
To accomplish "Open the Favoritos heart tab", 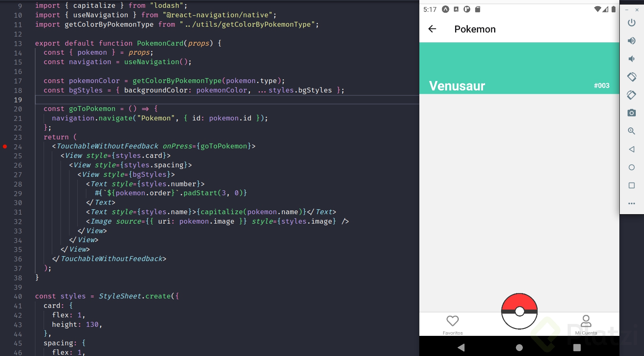I will [453, 324].
